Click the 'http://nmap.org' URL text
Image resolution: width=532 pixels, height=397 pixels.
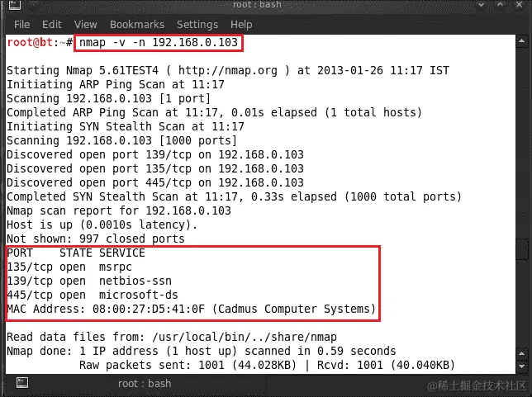pyautogui.click(x=228, y=70)
